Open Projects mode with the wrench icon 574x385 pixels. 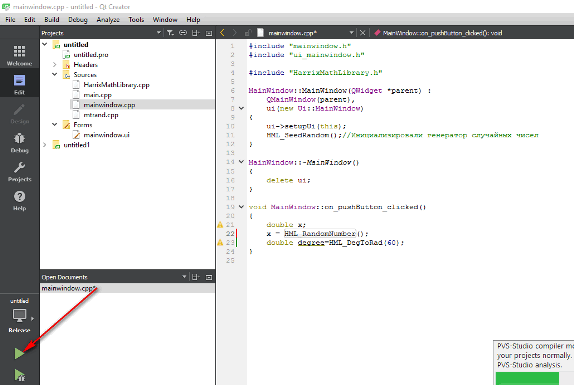click(x=19, y=172)
